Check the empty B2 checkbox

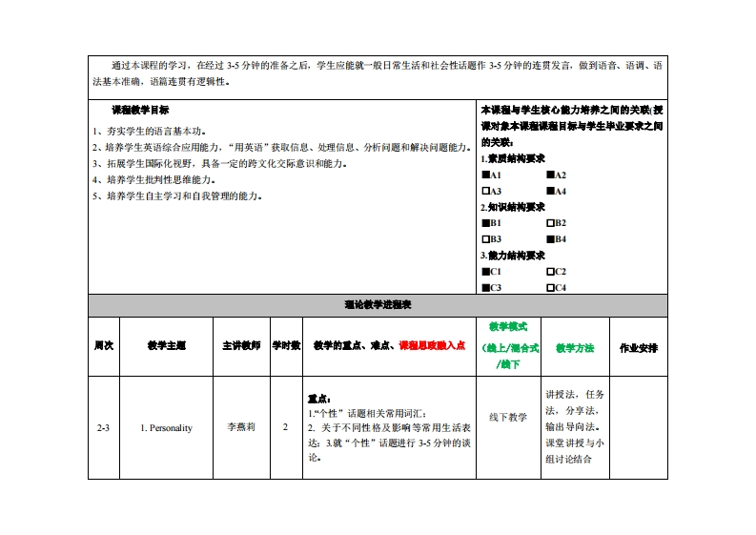pos(550,223)
